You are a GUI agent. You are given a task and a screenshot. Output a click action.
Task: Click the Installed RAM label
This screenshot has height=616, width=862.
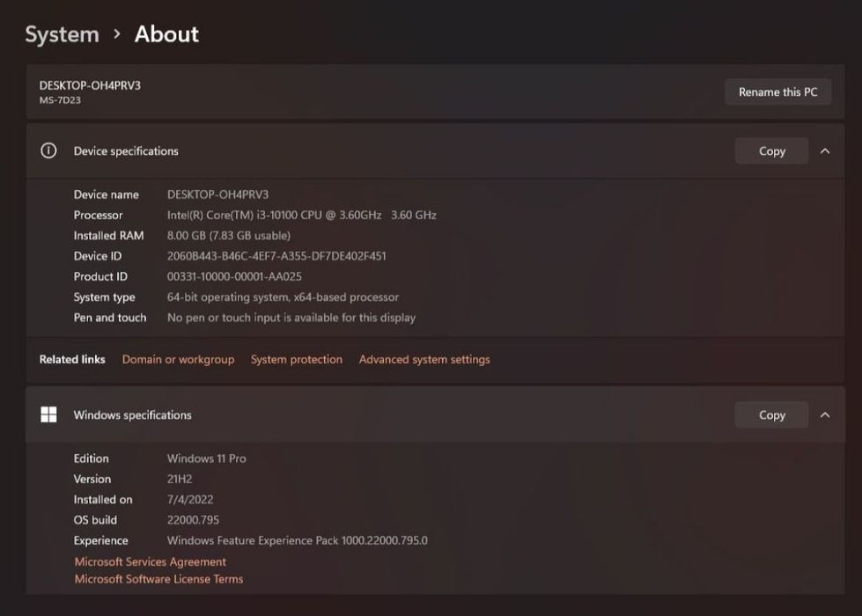click(x=109, y=235)
